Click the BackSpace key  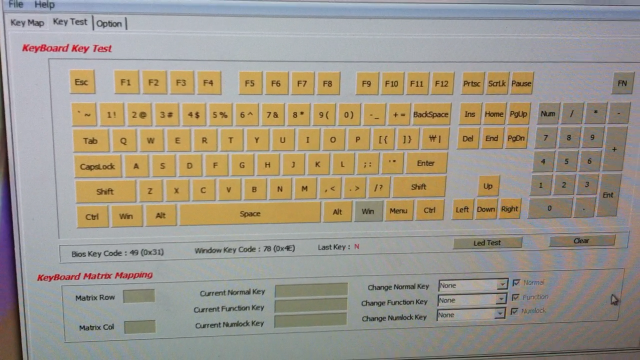point(431,115)
